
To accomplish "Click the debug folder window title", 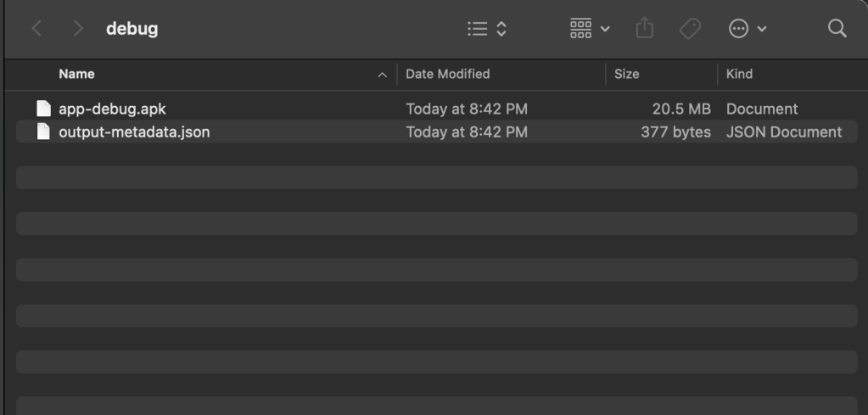I will click(x=132, y=29).
